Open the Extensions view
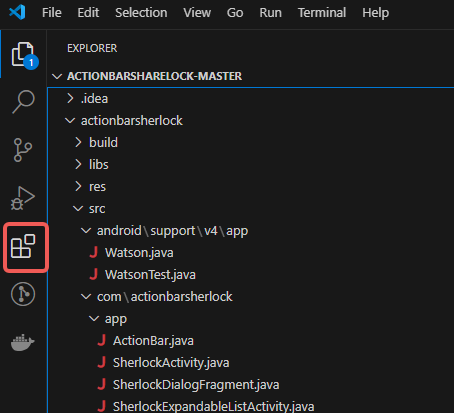The width and height of the screenshot is (454, 413). point(23,246)
